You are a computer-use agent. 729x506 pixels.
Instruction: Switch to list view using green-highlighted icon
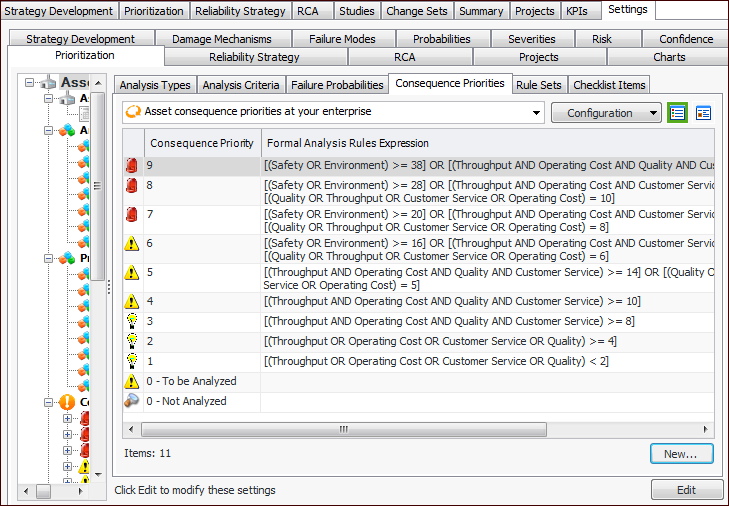pyautogui.click(x=678, y=113)
